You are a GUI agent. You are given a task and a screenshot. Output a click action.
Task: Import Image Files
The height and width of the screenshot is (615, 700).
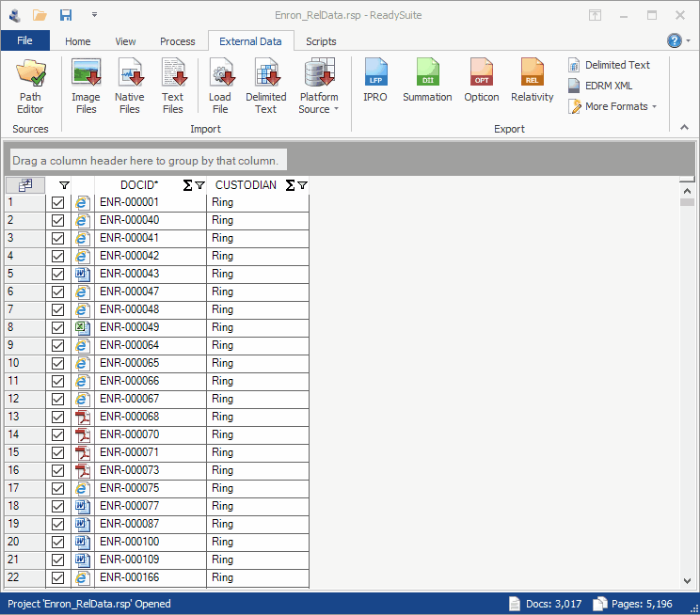point(86,87)
